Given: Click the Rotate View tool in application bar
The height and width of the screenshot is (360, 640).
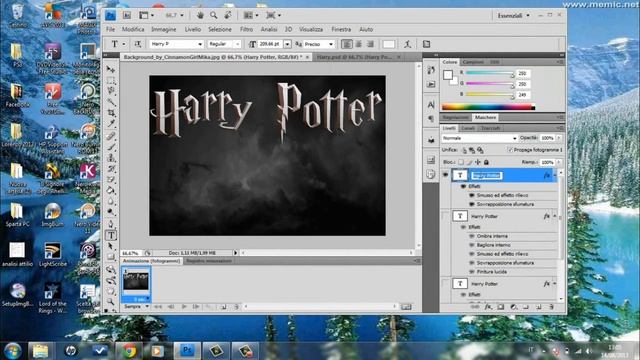Looking at the screenshot, I should (228, 15).
